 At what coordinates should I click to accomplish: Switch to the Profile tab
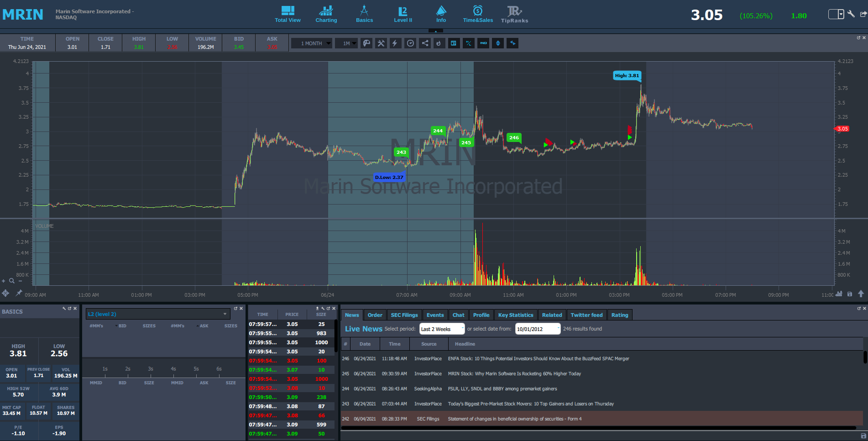[x=481, y=315]
